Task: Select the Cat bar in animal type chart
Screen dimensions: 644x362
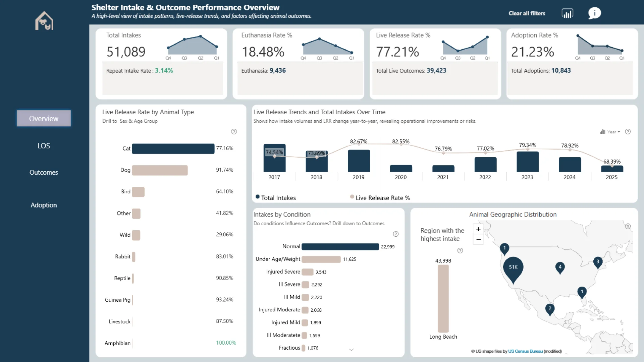Action: point(173,148)
